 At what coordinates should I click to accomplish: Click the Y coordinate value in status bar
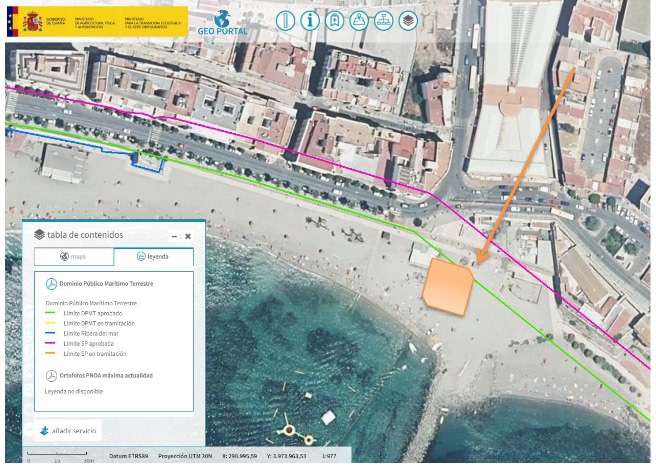(x=287, y=456)
